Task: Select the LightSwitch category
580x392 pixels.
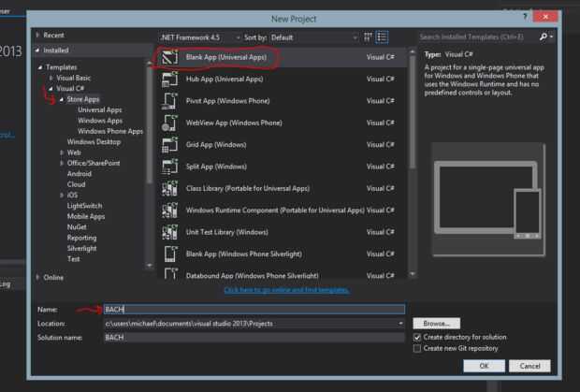Action: pyautogui.click(x=84, y=206)
